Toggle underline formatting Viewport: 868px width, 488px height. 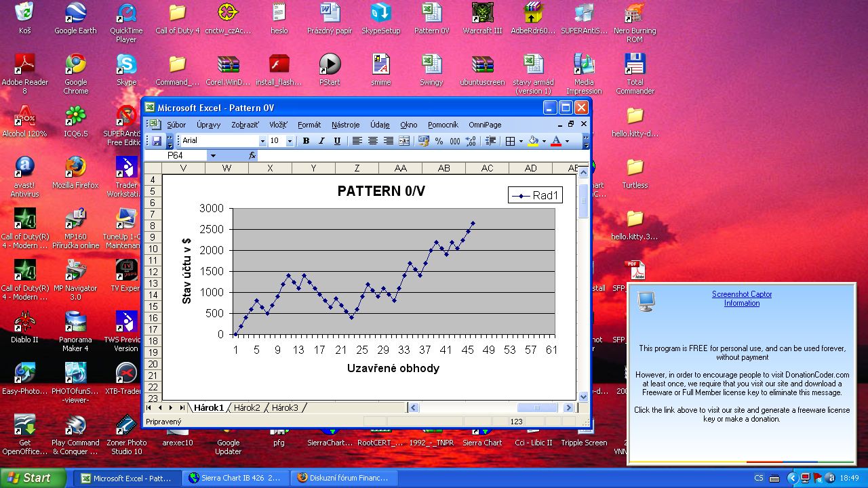pyautogui.click(x=337, y=141)
